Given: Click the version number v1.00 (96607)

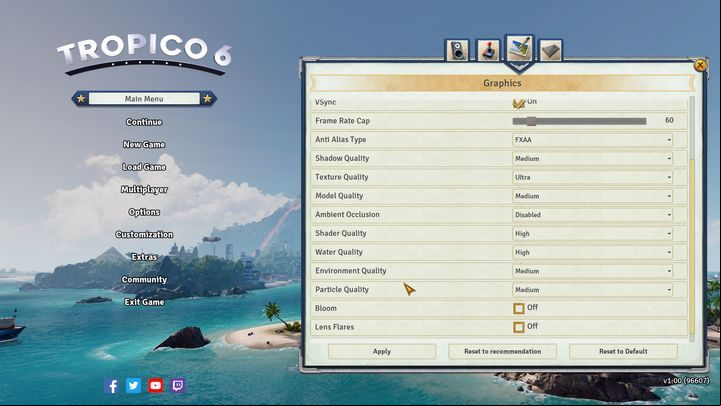Looking at the screenshot, I should [x=686, y=381].
